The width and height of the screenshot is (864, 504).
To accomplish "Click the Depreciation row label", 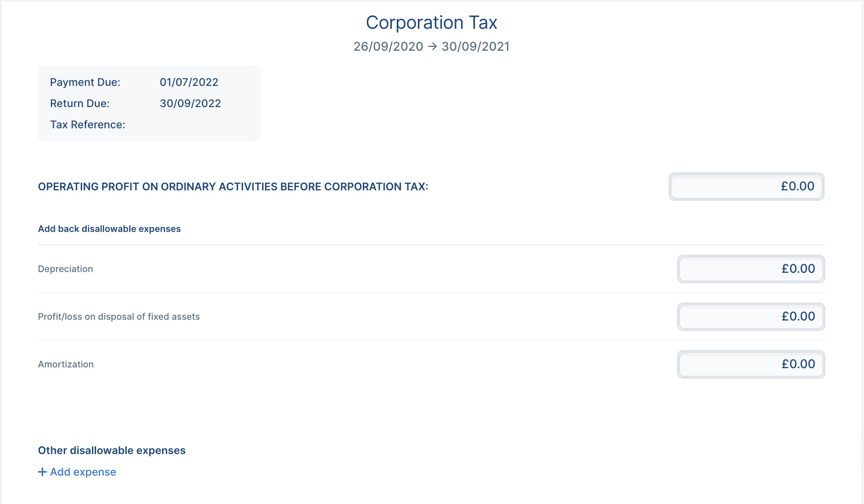I will point(66,269).
